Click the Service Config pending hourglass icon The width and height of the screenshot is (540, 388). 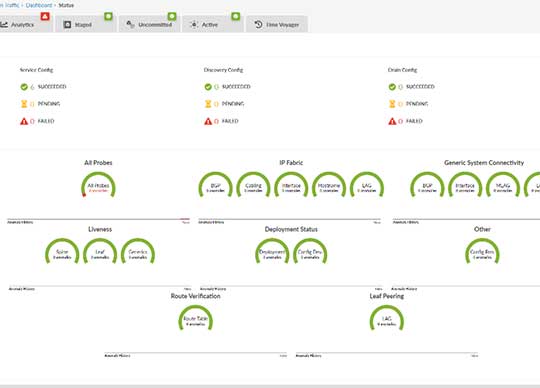pos(24,104)
